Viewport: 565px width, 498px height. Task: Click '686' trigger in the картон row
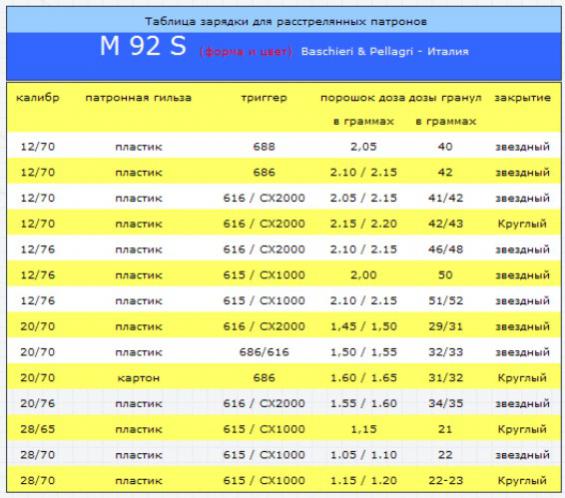click(x=264, y=378)
